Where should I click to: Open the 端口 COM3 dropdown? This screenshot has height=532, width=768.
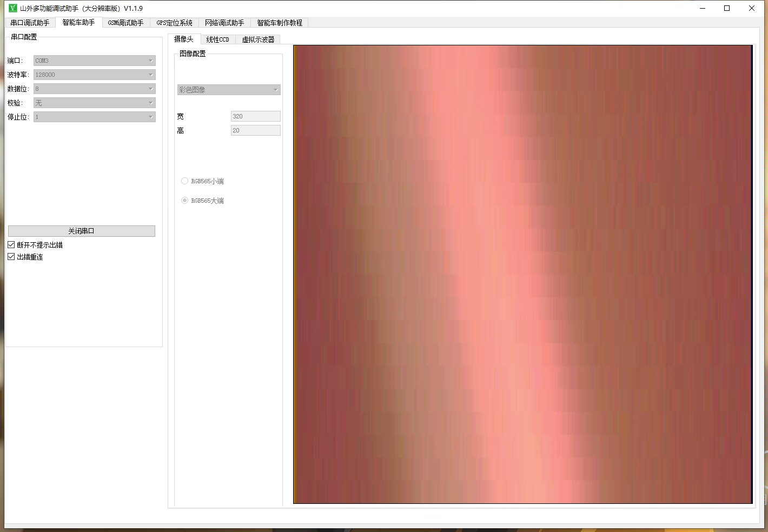point(95,61)
